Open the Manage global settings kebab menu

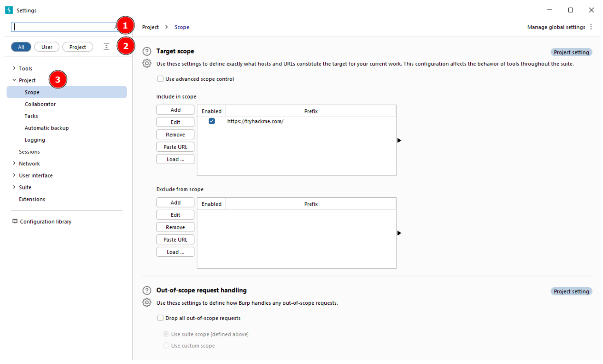(591, 27)
